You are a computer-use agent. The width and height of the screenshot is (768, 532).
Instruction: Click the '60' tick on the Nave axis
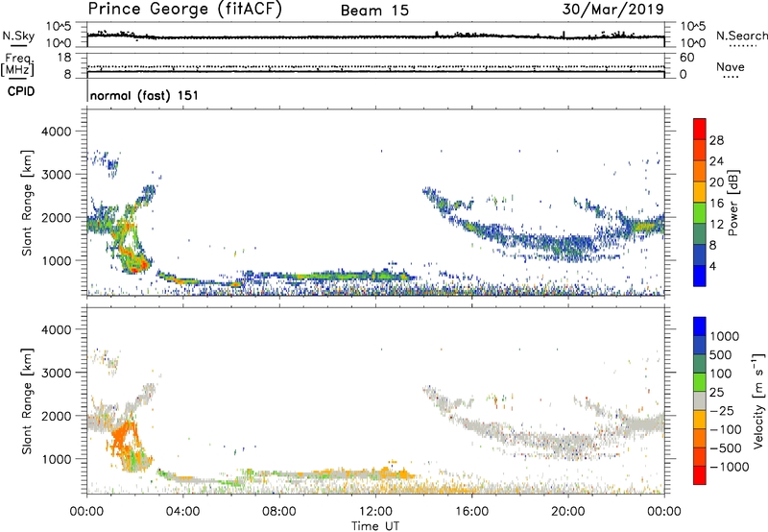click(686, 58)
